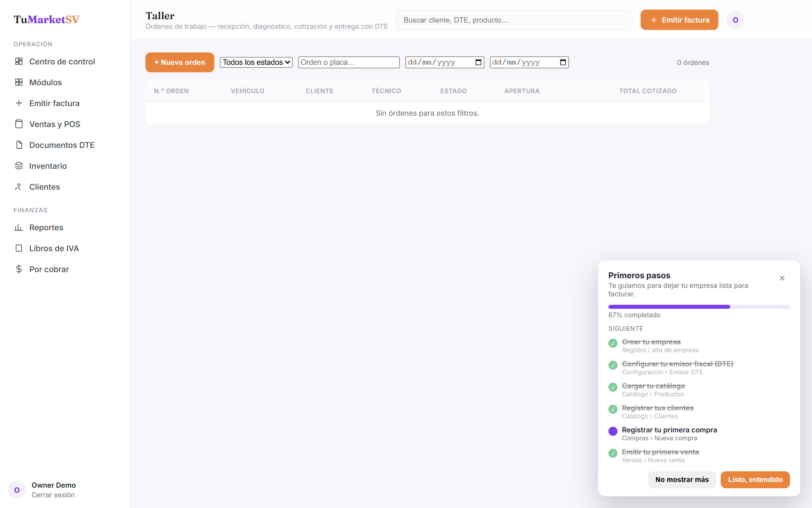This screenshot has height=508, width=812.
Task: Click the Ventas y POS icon
Action: (x=19, y=124)
